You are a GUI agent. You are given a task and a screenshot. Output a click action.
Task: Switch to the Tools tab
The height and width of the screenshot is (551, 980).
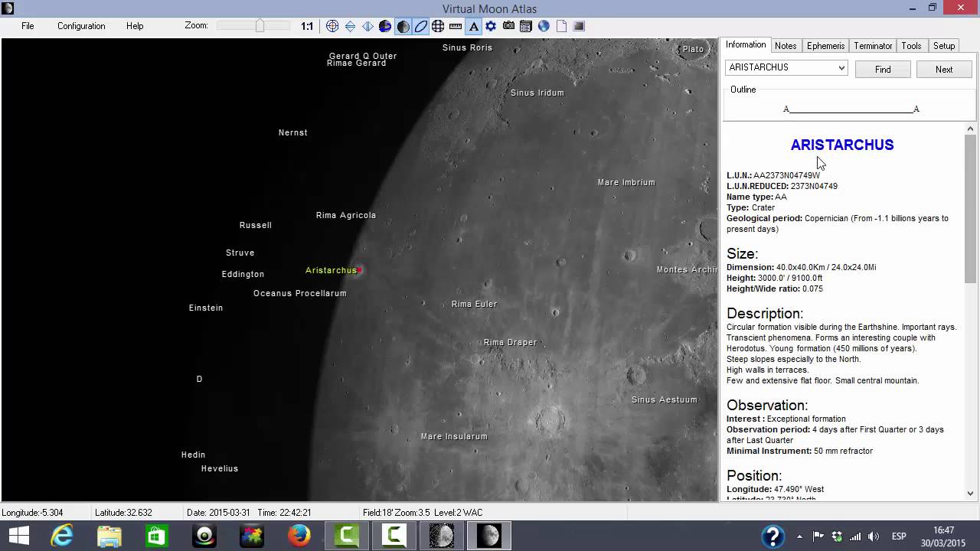click(911, 46)
